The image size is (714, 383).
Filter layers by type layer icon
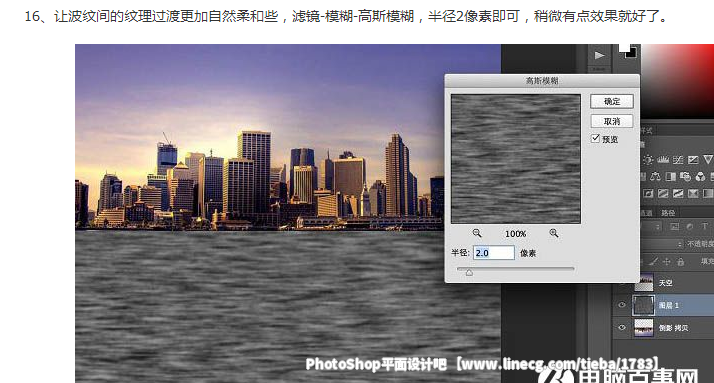pyautogui.click(x=705, y=226)
